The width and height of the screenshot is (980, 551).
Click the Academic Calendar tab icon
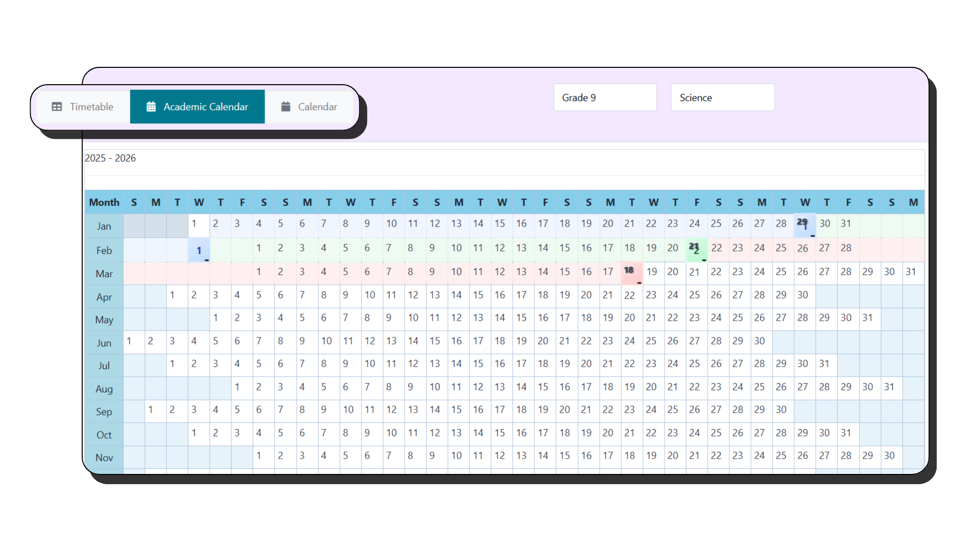[x=151, y=107]
